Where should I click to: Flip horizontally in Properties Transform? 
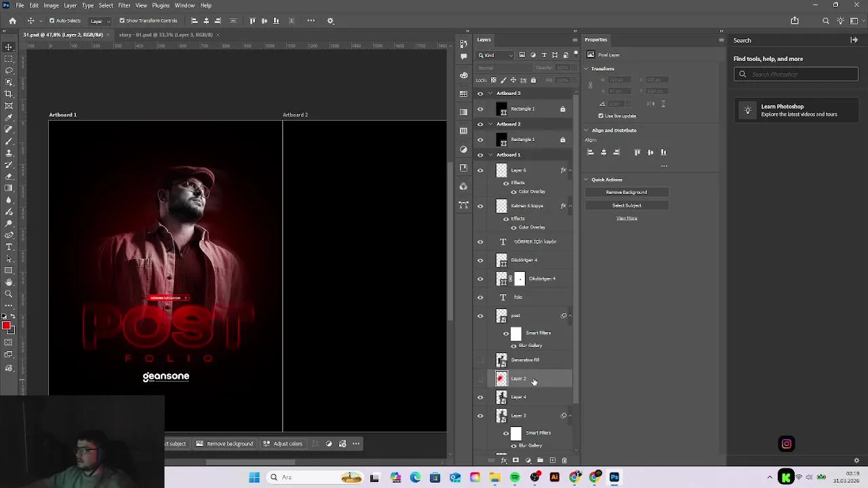(651, 104)
